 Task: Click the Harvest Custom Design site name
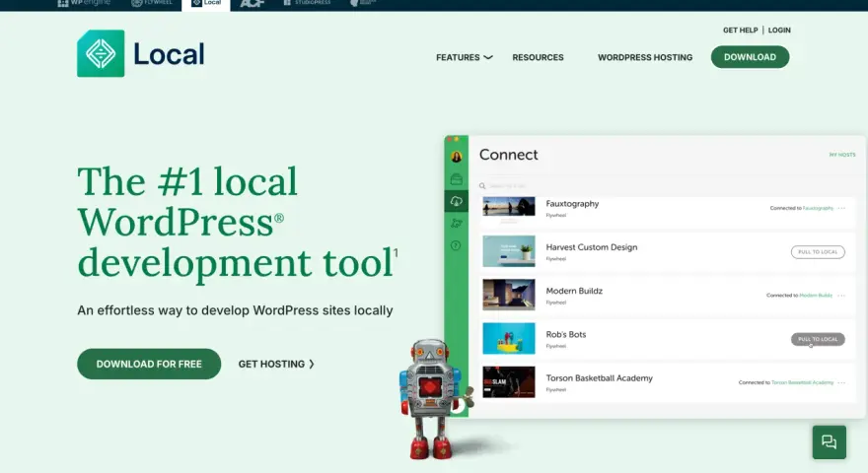(x=592, y=247)
